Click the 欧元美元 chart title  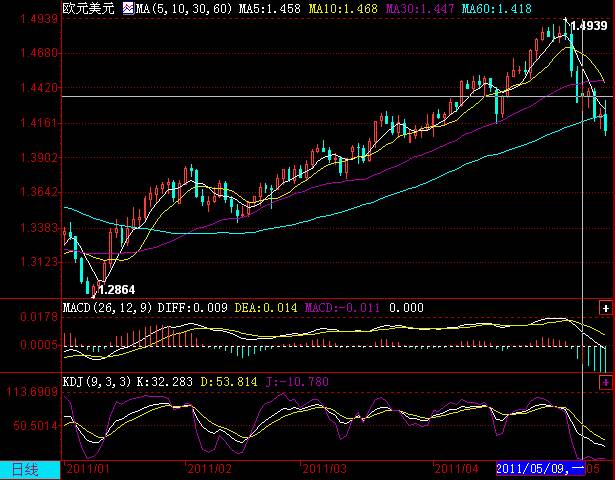point(89,8)
